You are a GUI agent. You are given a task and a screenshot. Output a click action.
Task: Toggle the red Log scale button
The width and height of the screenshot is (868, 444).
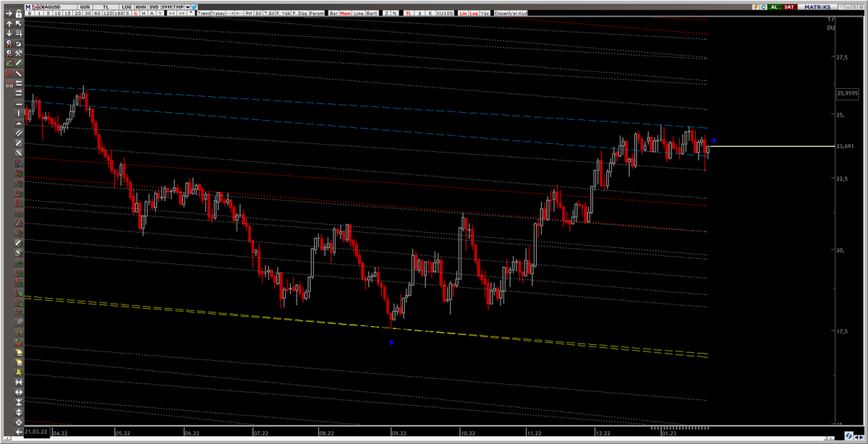(x=474, y=13)
